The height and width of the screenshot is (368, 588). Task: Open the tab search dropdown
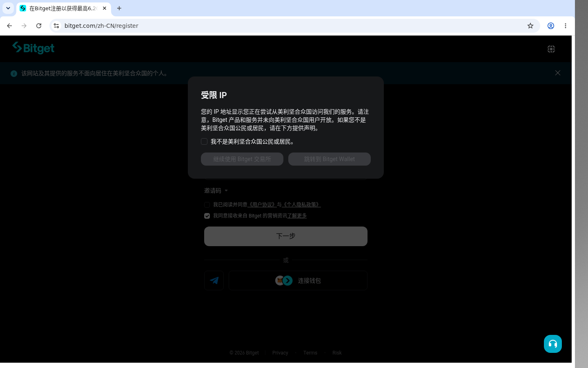8,8
